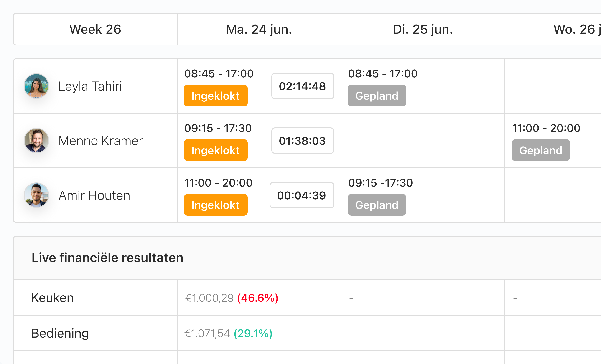Open the Week 26 selector
The image size is (601, 364).
click(x=95, y=29)
